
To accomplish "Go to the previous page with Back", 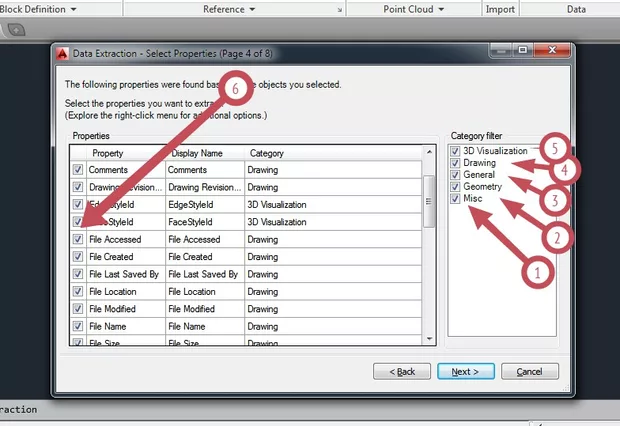I will (402, 371).
